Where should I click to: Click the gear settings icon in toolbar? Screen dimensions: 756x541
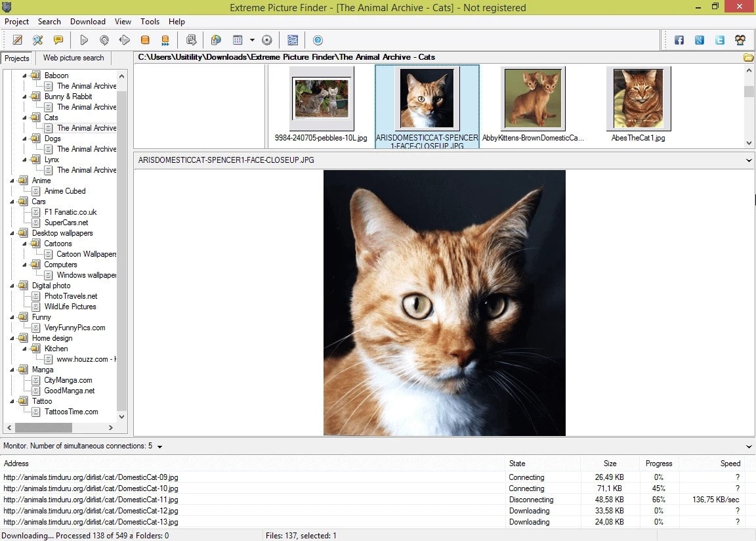tap(267, 40)
